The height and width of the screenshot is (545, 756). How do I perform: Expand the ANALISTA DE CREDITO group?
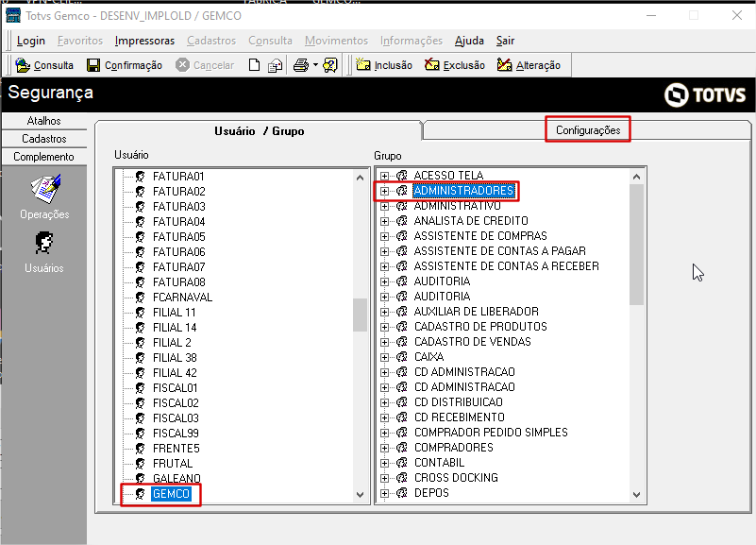click(384, 221)
